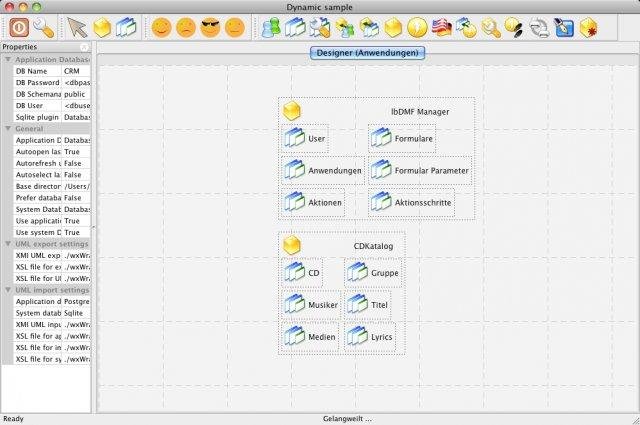Click the Prefer database False value
The image size is (640, 425).
pos(76,198)
